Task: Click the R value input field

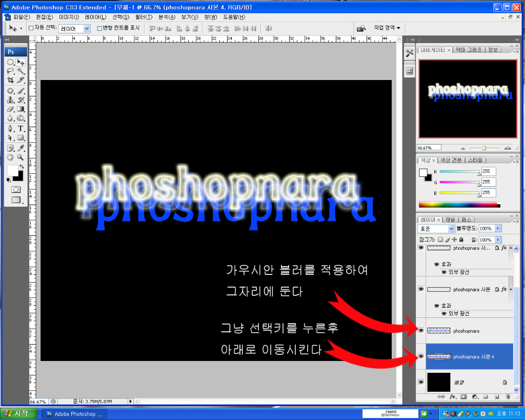Action: [x=489, y=171]
